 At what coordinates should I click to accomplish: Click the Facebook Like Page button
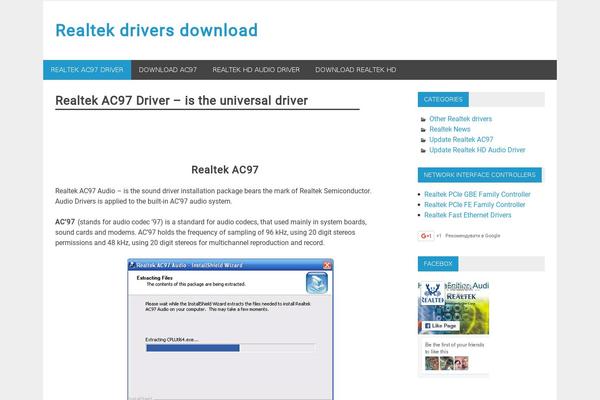440,326
